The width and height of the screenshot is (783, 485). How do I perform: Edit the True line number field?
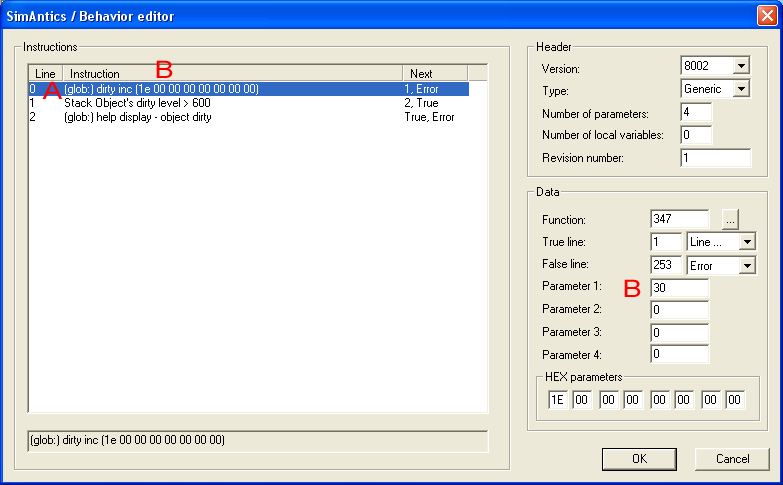tap(666, 242)
